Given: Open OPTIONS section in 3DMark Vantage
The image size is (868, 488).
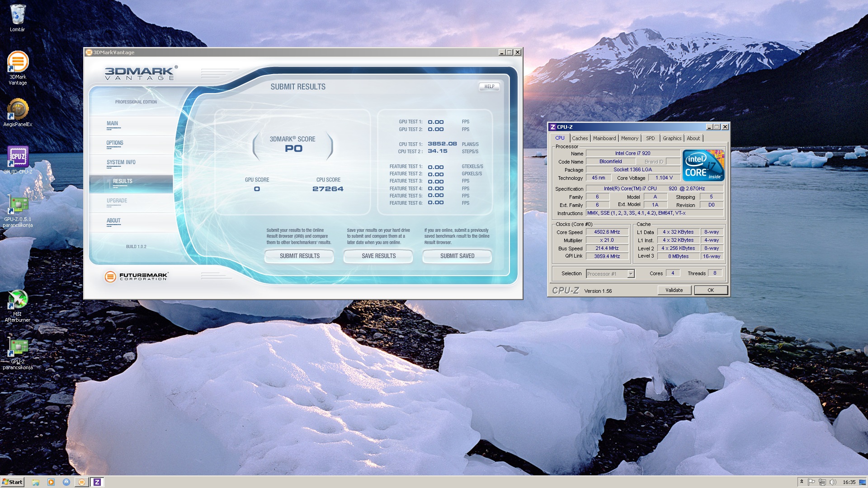Looking at the screenshot, I should tap(131, 145).
